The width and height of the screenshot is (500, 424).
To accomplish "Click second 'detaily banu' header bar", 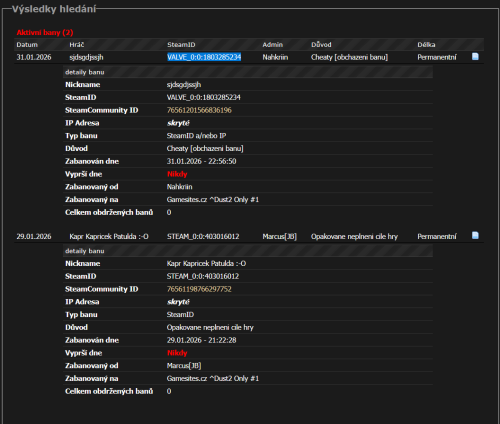I will point(248,251).
